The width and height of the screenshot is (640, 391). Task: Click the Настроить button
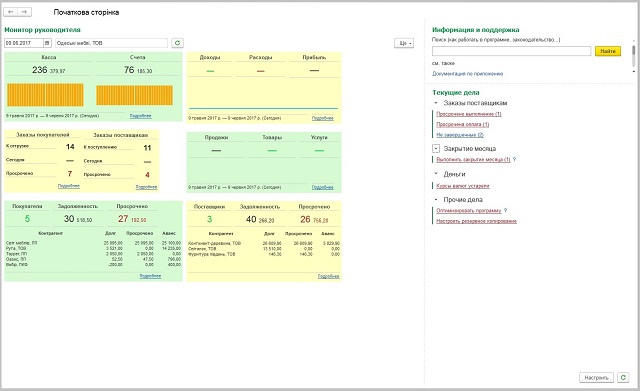(596, 378)
